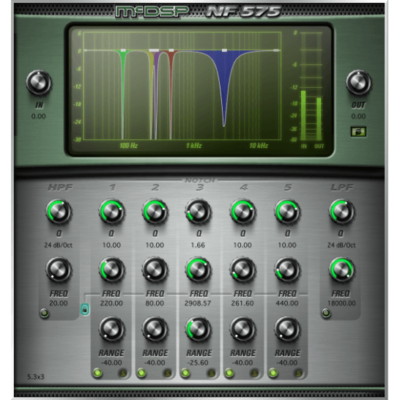This screenshot has width=400, height=400.
Task: Click the IN gain knob
Action: pyautogui.click(x=39, y=83)
